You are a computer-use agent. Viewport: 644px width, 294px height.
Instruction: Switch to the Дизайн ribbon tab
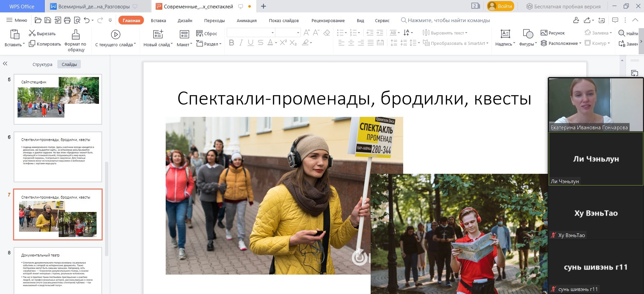[185, 20]
